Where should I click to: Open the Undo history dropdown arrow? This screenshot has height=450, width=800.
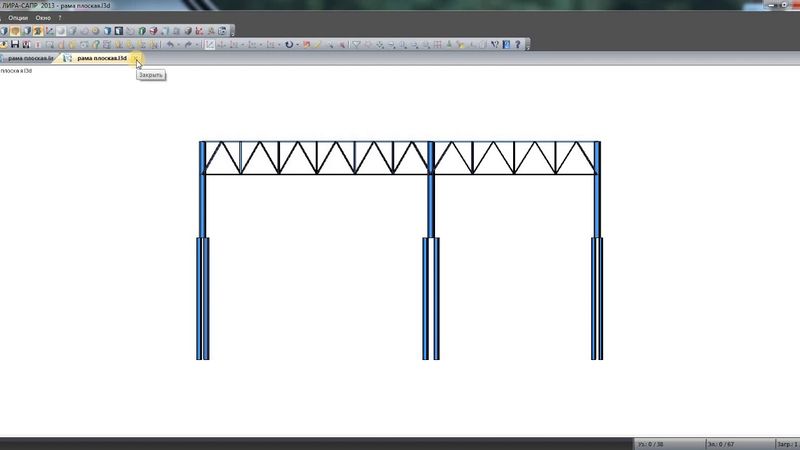tap(178, 44)
